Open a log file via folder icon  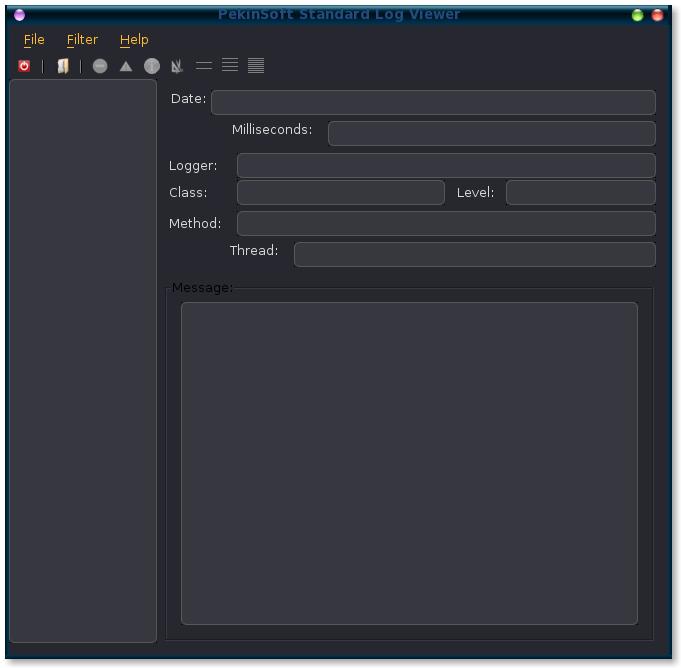point(63,66)
